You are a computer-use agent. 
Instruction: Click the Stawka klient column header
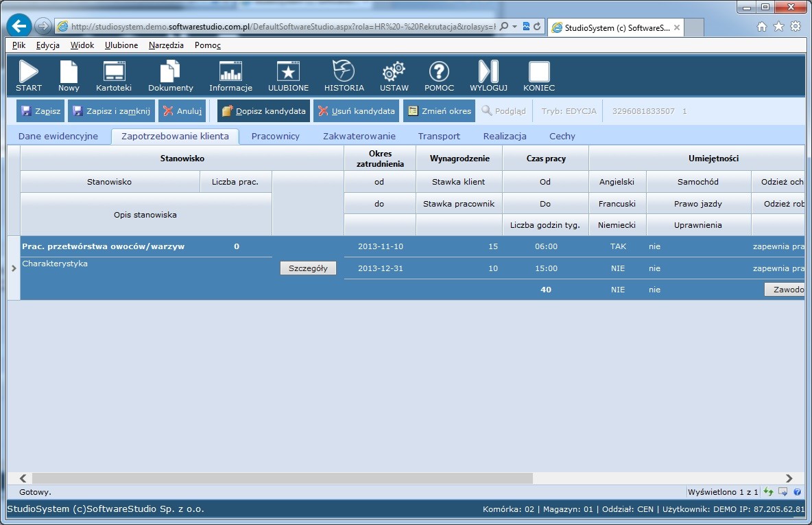pyautogui.click(x=458, y=182)
